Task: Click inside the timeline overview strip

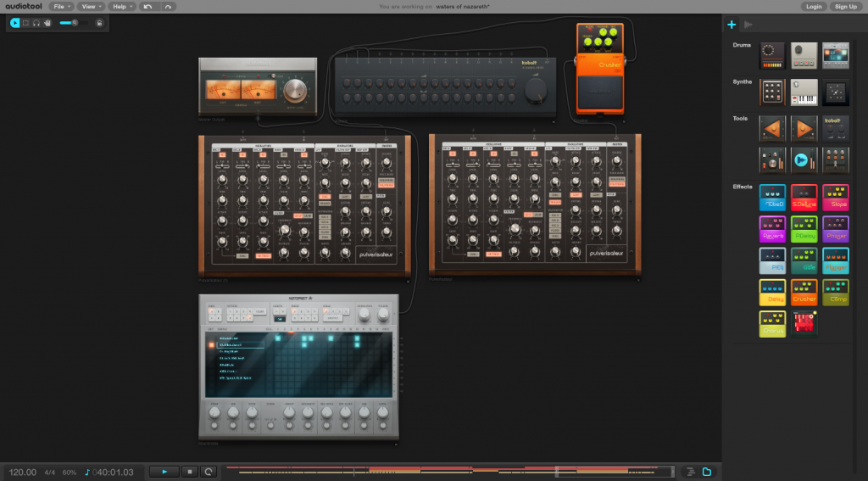Action: 450,472
